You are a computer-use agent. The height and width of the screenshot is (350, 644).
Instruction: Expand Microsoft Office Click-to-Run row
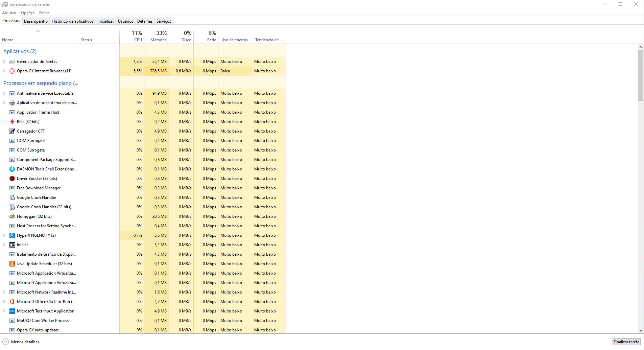tap(4, 302)
